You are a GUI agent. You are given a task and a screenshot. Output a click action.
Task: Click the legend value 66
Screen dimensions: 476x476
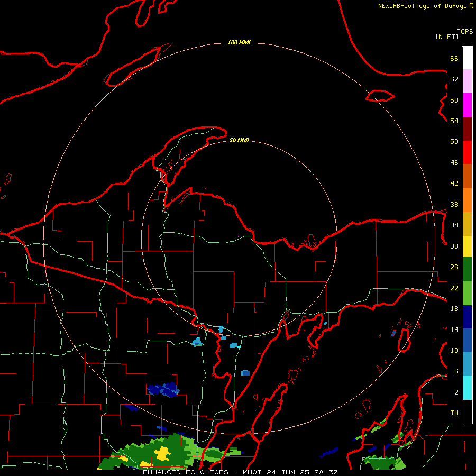(454, 59)
